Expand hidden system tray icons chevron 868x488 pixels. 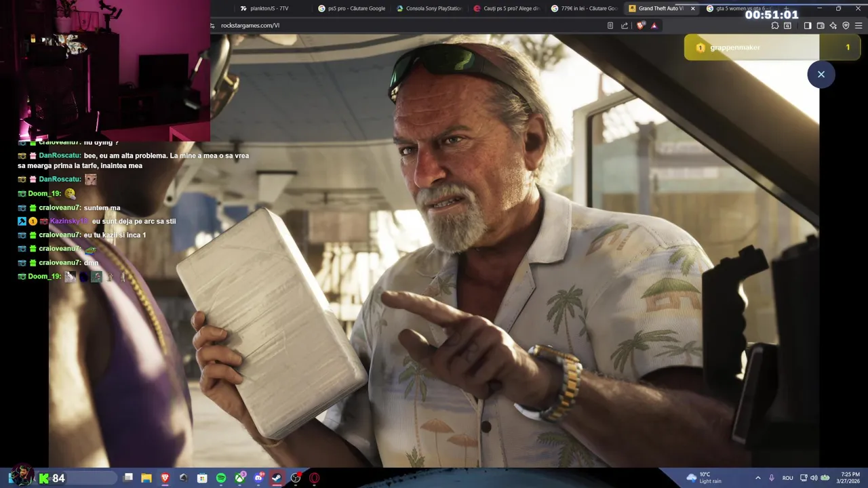tap(757, 478)
